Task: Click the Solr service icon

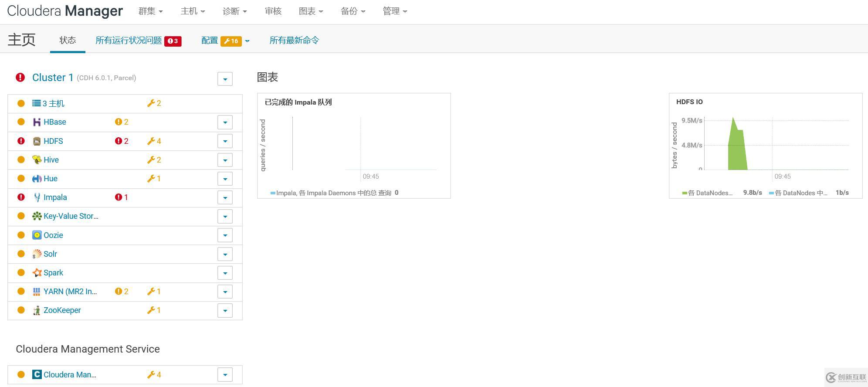Action: click(x=37, y=254)
